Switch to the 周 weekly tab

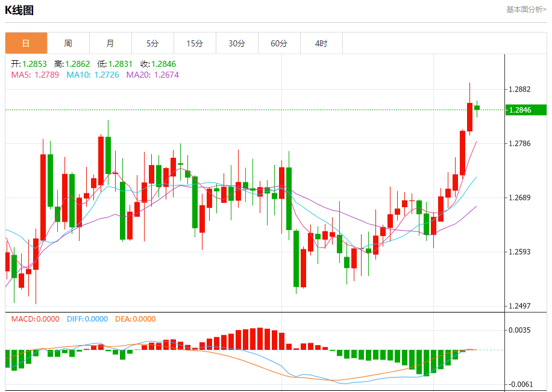coord(68,43)
